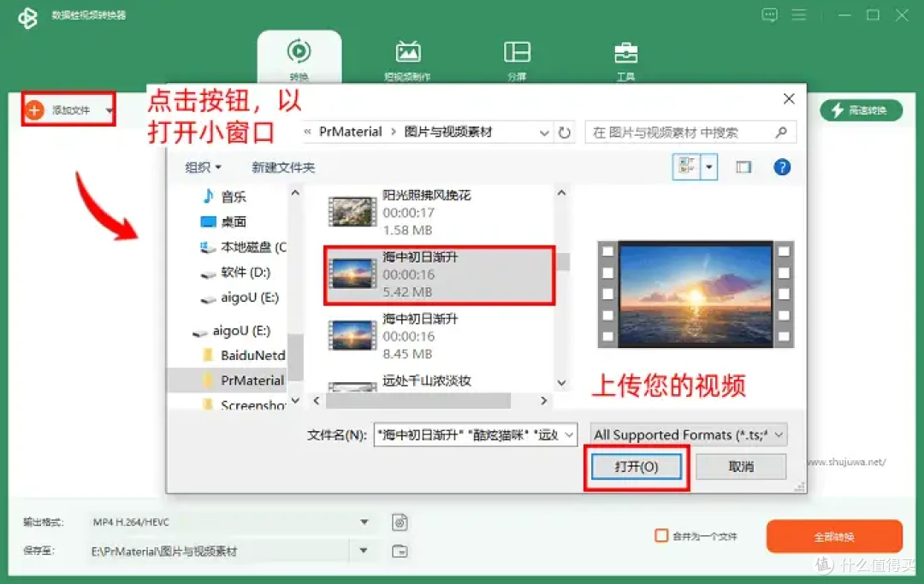Select 海中初日渐升 file sized 5.42 MB

pos(439,275)
